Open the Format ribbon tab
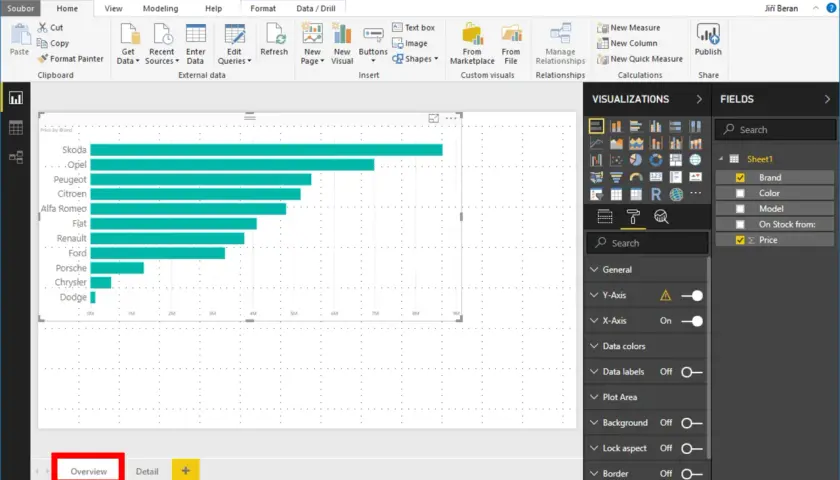This screenshot has height=480, width=840. click(263, 9)
